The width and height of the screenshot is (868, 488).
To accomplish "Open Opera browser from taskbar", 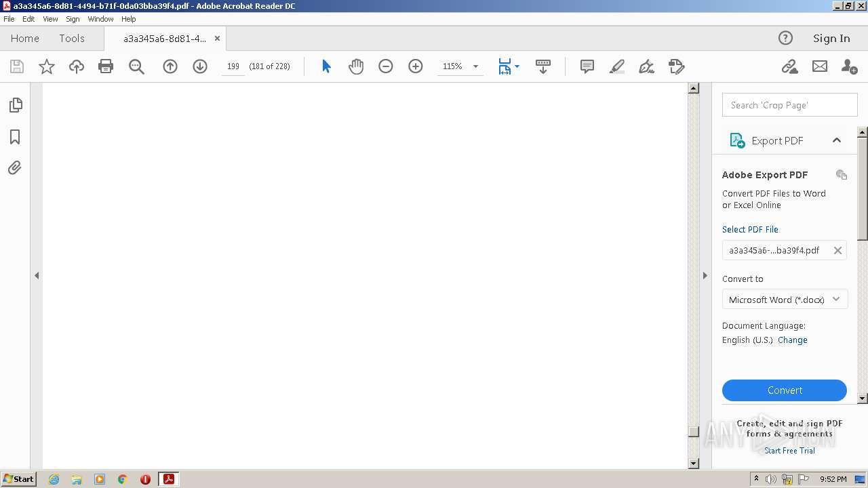I will click(145, 479).
